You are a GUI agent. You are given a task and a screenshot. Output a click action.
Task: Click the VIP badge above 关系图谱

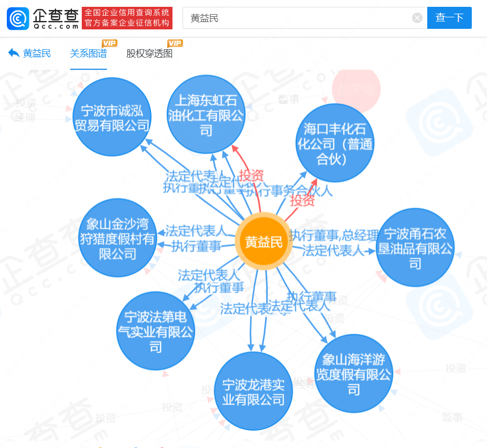pyautogui.click(x=110, y=43)
